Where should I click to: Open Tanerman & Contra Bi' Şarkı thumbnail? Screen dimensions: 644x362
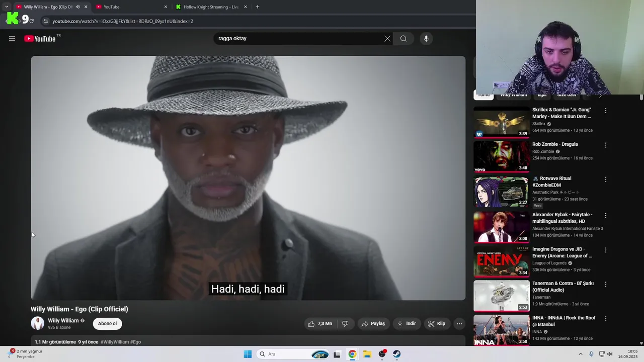[502, 295]
